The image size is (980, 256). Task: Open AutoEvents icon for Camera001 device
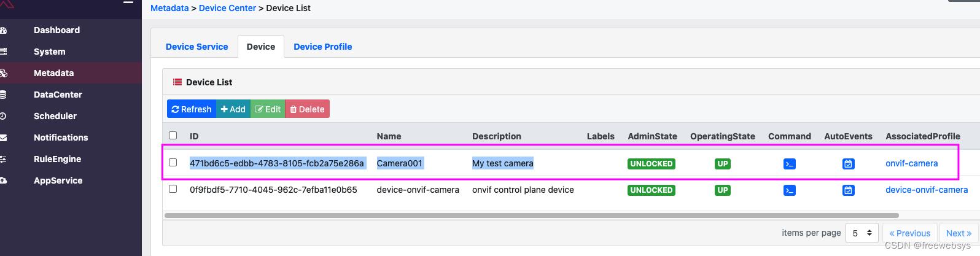pos(848,164)
